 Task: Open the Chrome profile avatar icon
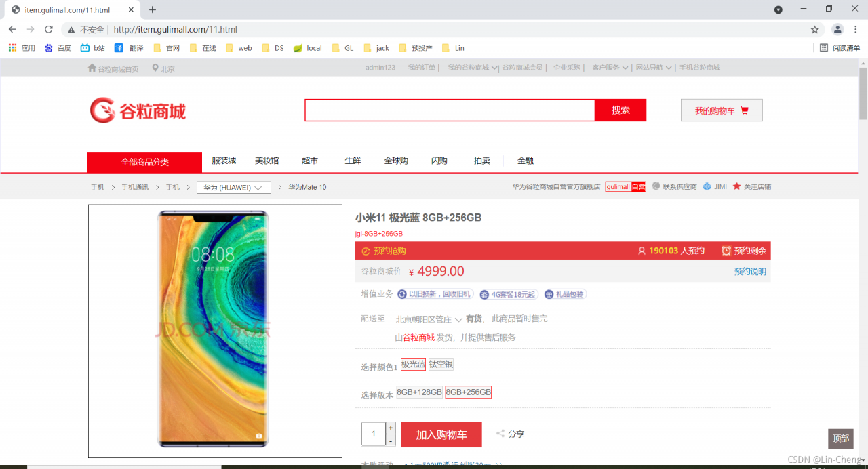click(837, 29)
